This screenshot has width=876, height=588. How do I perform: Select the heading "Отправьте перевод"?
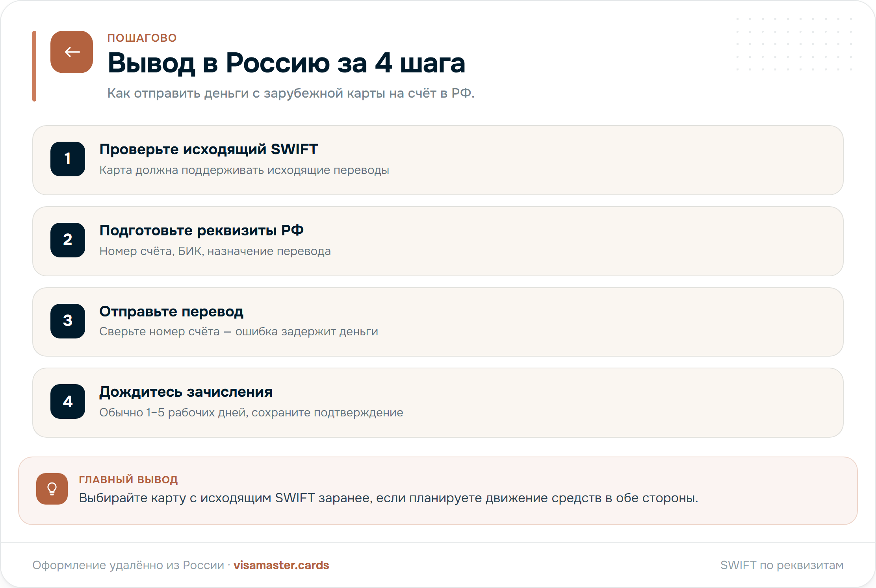[171, 312]
